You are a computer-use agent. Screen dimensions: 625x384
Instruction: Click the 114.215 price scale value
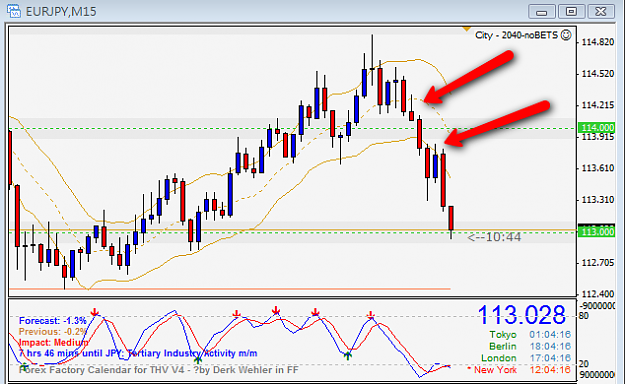pos(597,105)
